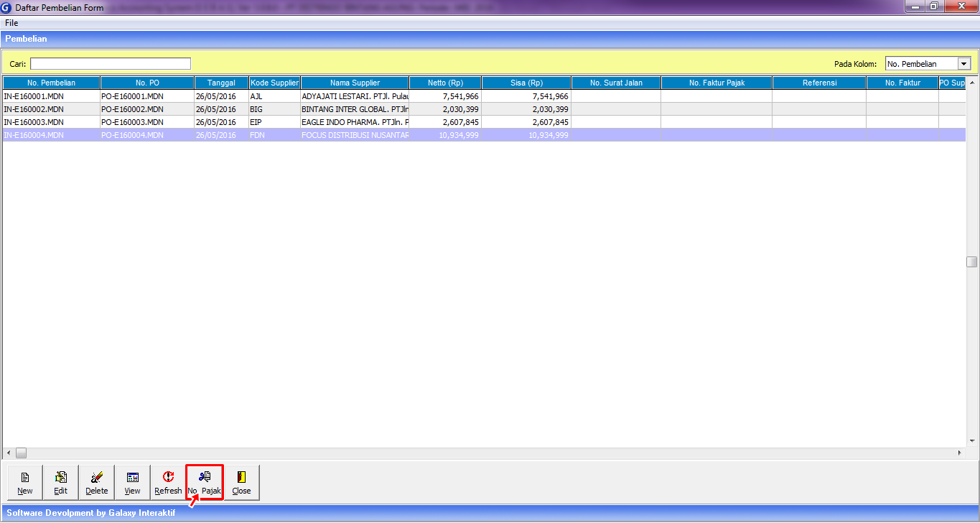
Task: Click into the Cari search field
Action: [x=111, y=63]
